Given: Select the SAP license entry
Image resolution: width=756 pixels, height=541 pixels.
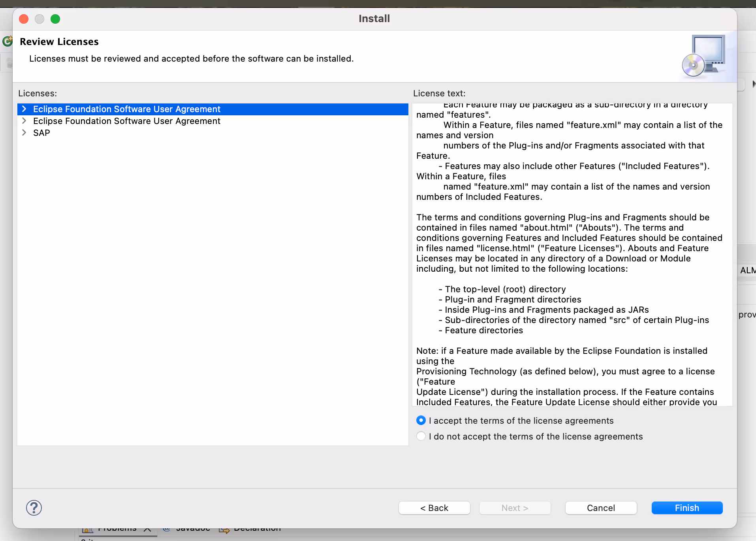Looking at the screenshot, I should coord(213,133).
